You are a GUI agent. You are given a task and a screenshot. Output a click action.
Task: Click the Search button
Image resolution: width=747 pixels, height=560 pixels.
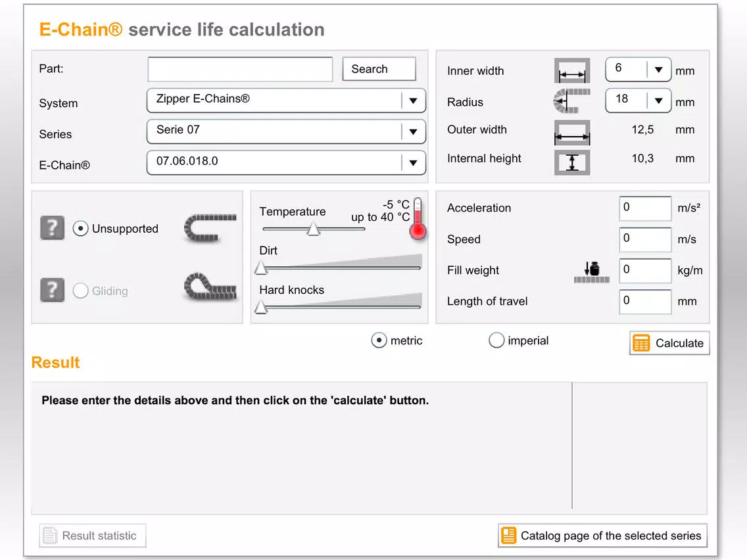pos(379,69)
